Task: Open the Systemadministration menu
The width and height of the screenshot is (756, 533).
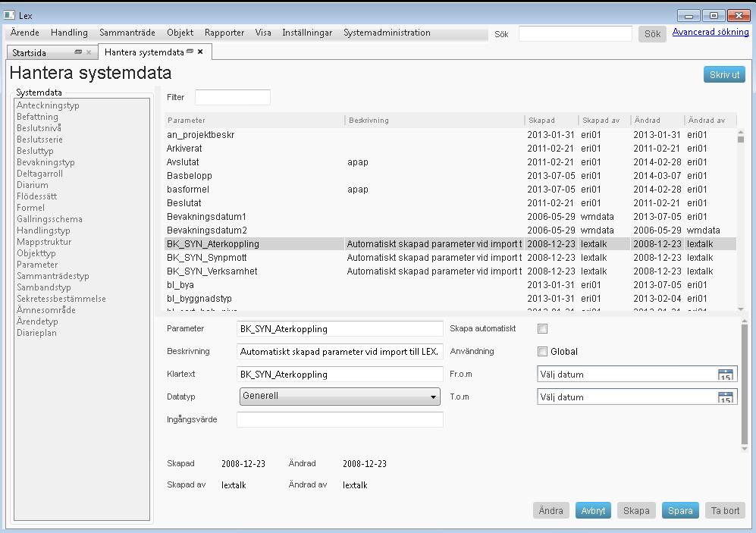Action: 387,33
